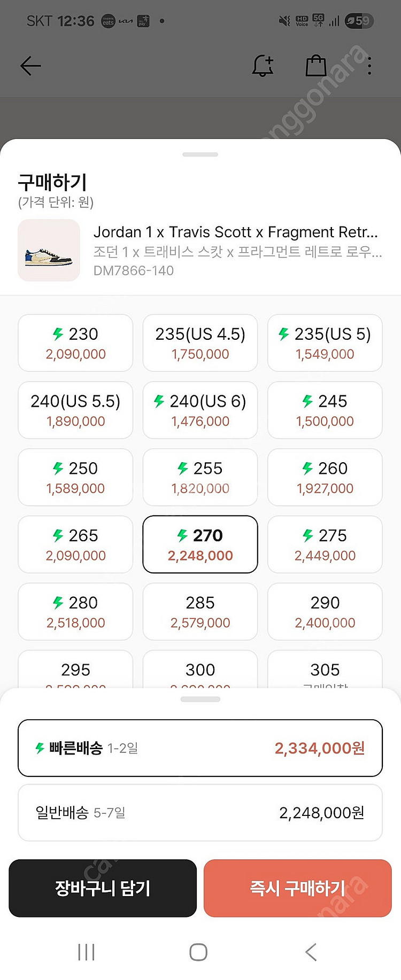This screenshot has height=980, width=401.
Task: Tap the purchase sheet top drag handle
Action: pos(200,154)
